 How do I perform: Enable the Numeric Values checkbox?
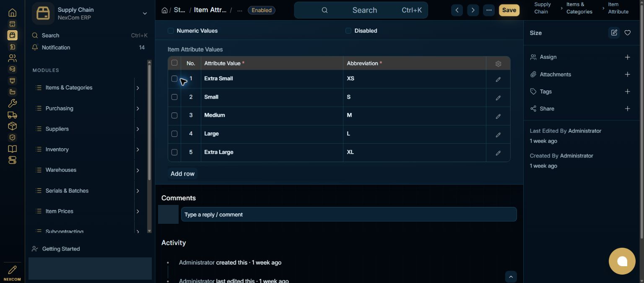click(x=171, y=31)
